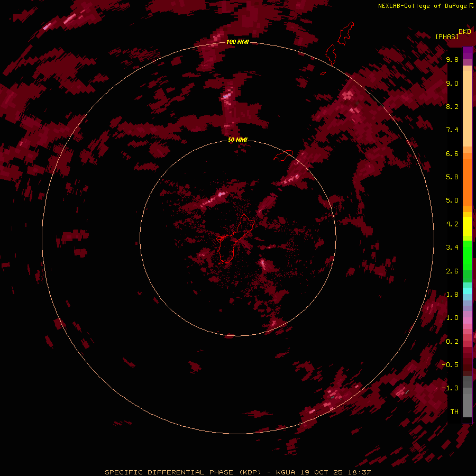Image resolution: width=476 pixels, height=476 pixels.
Task: Click the 2.6 value on color scale
Action: point(452,271)
